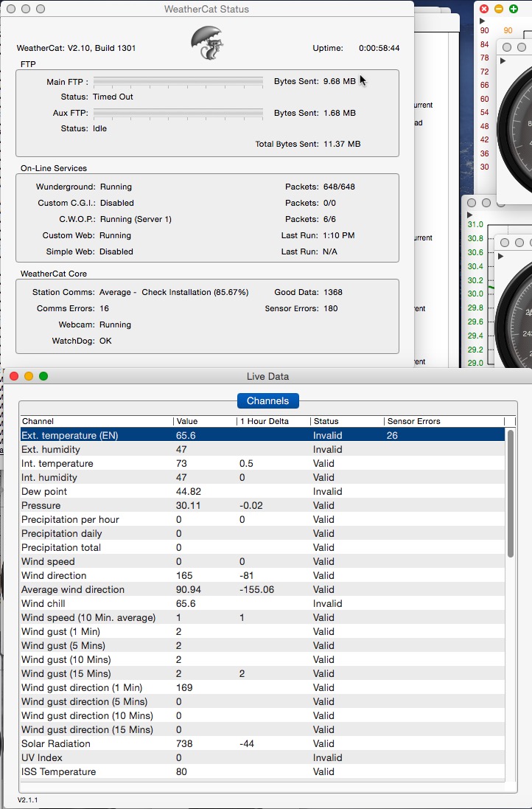Click the Wunderground Running status
Screen dimensions: 532x809
click(116, 187)
